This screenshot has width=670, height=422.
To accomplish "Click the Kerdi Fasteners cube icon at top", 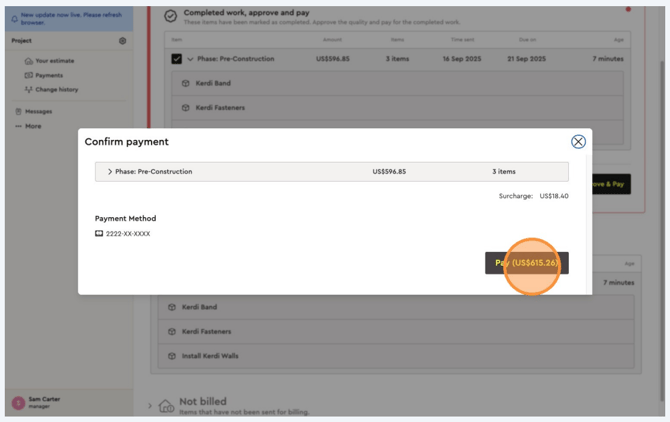I will click(185, 108).
